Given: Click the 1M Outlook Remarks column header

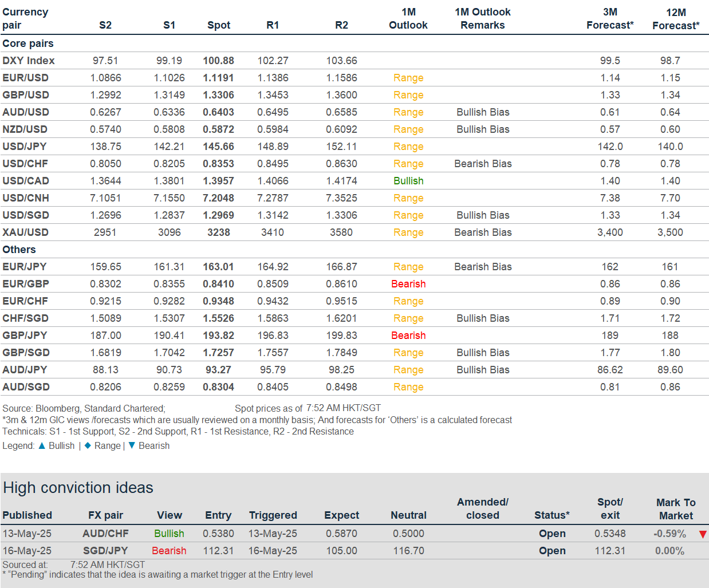Looking at the screenshot, I should pos(483,19).
